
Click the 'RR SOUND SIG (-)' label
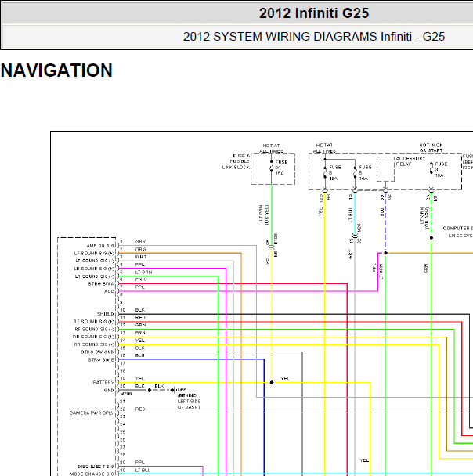point(95,344)
